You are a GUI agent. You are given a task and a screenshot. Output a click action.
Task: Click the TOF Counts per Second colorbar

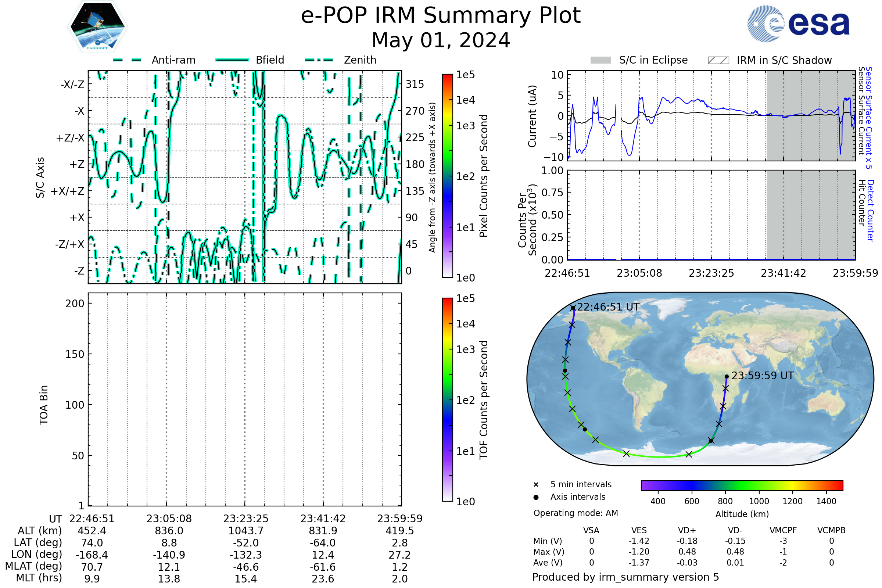click(447, 400)
